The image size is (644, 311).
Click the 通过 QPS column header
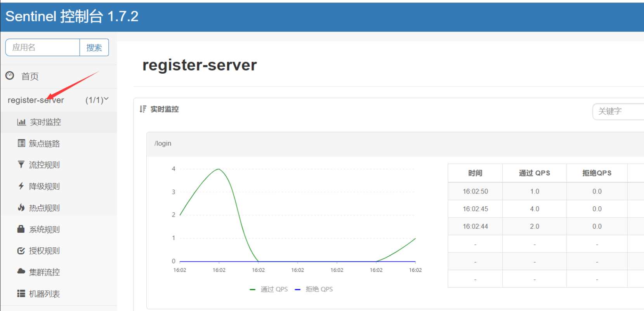tap(535, 173)
